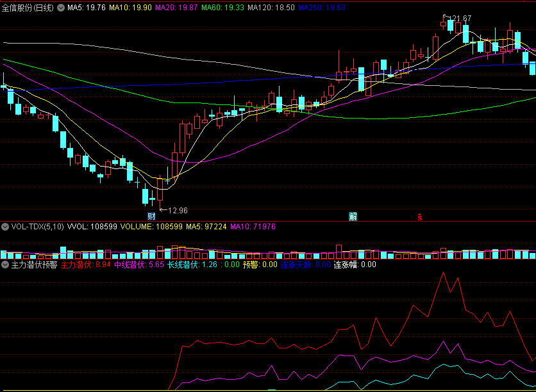Select the 全信股份(日线) title label
Viewport: 536px width, 392px height.
[x=28, y=8]
